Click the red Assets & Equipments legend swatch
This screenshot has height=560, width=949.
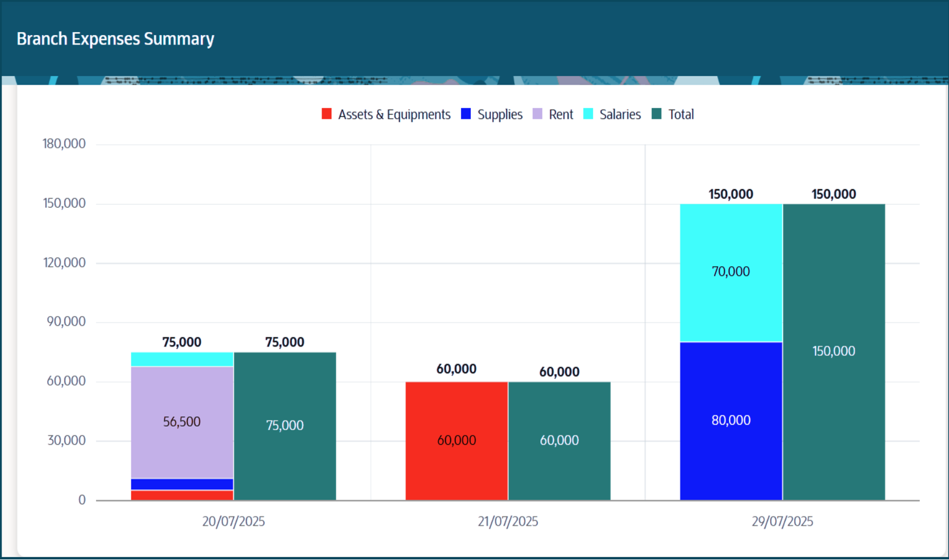click(x=327, y=114)
